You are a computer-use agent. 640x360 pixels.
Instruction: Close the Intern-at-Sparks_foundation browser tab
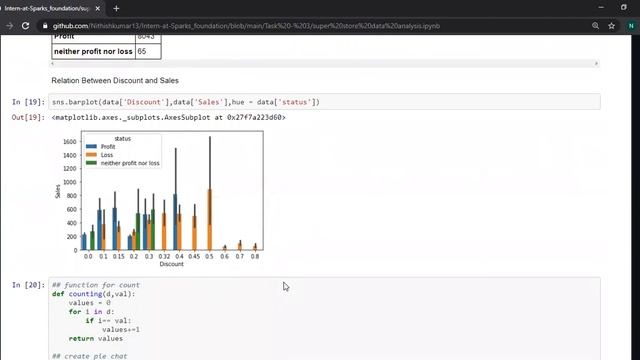click(x=98, y=8)
